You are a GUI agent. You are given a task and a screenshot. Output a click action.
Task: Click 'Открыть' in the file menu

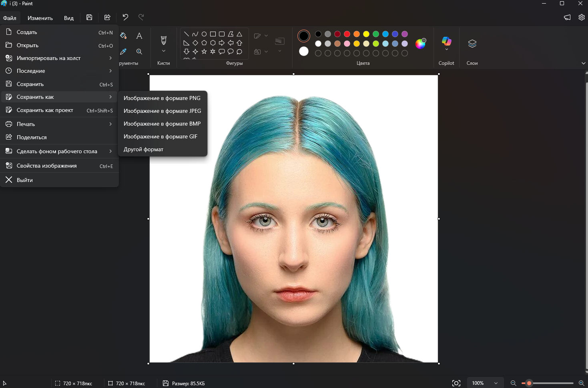click(x=60, y=45)
